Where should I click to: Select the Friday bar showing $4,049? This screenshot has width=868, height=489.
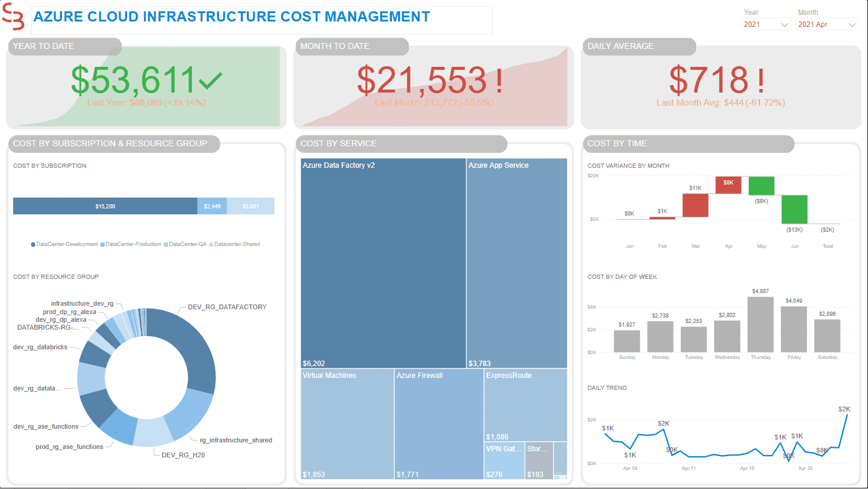[793, 329]
